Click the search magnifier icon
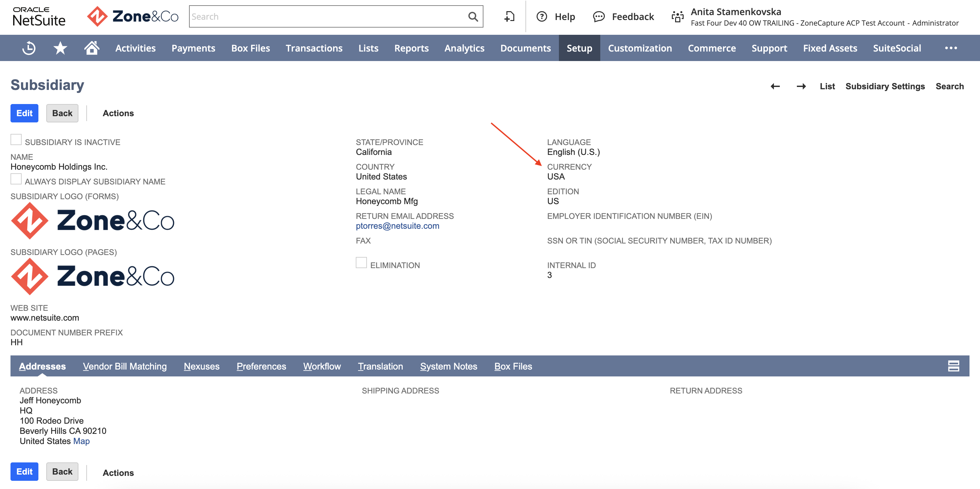Screen dimensions: 980x489 tap(473, 17)
